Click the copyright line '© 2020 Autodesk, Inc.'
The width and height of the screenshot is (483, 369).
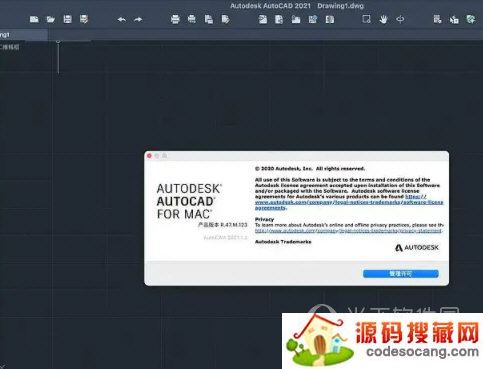pyautogui.click(x=310, y=169)
